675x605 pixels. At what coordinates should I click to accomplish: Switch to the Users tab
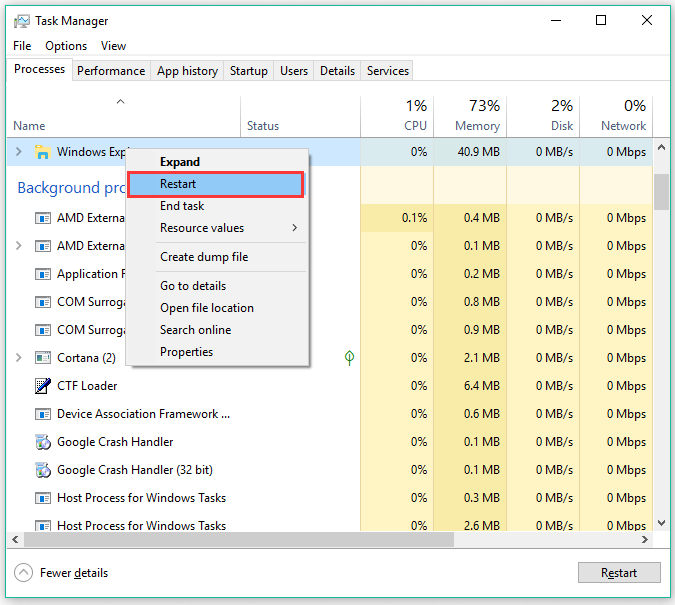click(x=294, y=71)
